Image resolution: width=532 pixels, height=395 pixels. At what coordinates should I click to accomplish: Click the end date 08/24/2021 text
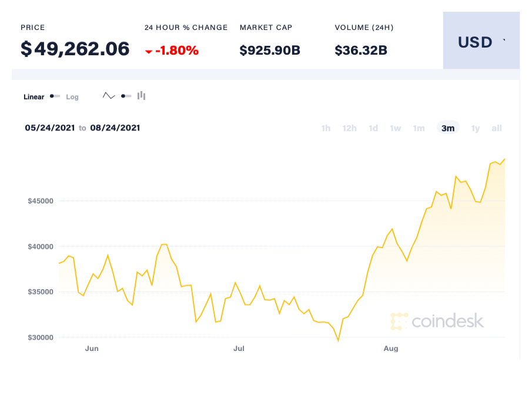pyautogui.click(x=115, y=128)
